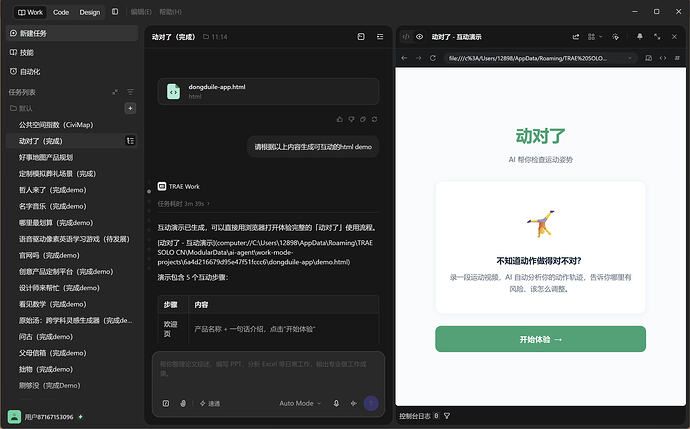
Task: Expand the preview panel to fullscreen
Action: point(657,37)
